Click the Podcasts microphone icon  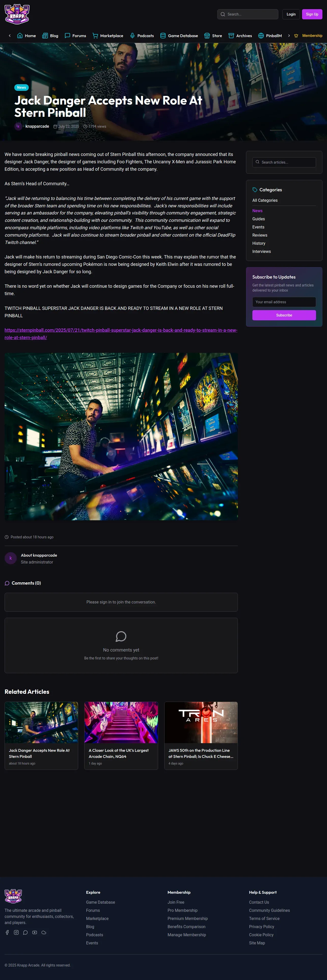pyautogui.click(x=132, y=36)
